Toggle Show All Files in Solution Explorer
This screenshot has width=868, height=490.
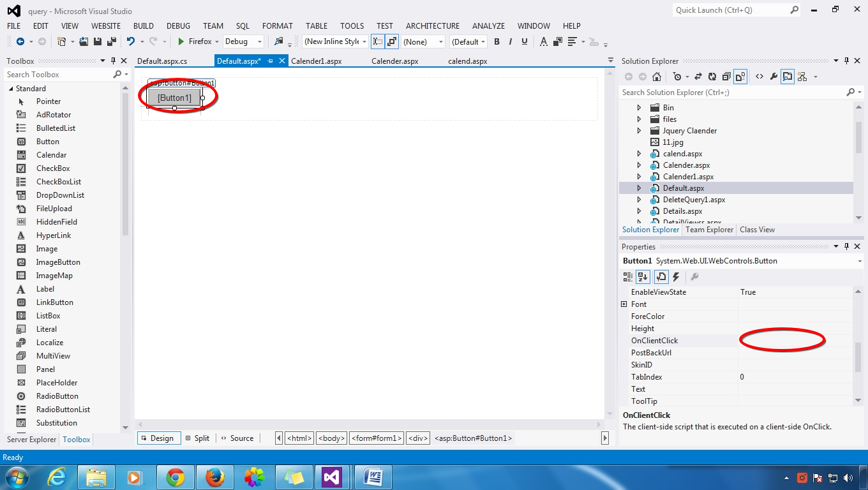coord(740,77)
